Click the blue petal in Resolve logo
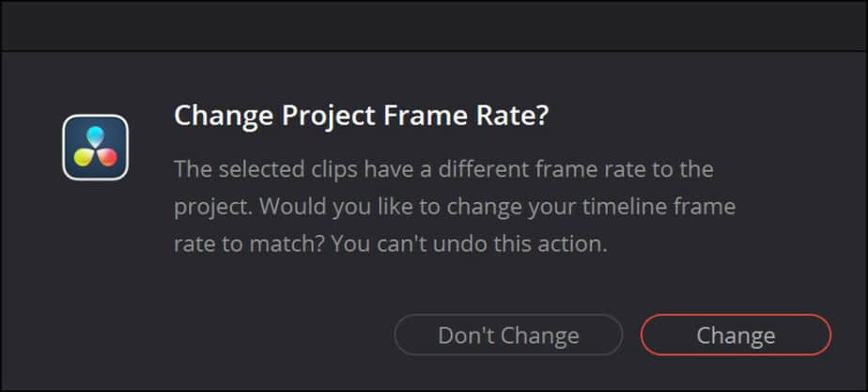The width and height of the screenshot is (868, 392). (95, 136)
